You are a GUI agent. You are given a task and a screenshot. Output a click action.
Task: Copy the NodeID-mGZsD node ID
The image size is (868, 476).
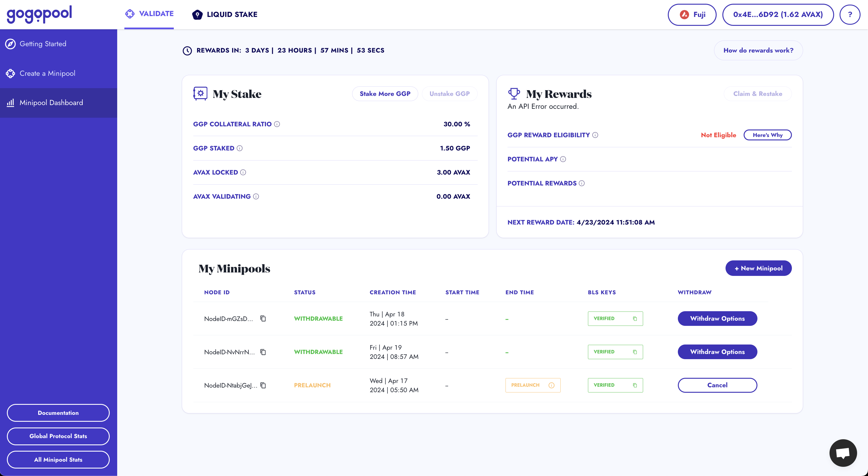coord(263,318)
